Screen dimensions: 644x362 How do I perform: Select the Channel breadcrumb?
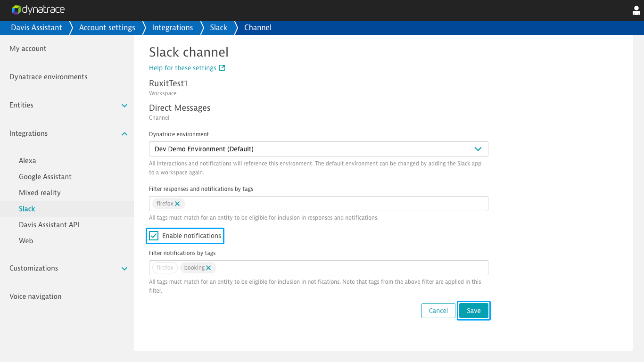point(258,27)
